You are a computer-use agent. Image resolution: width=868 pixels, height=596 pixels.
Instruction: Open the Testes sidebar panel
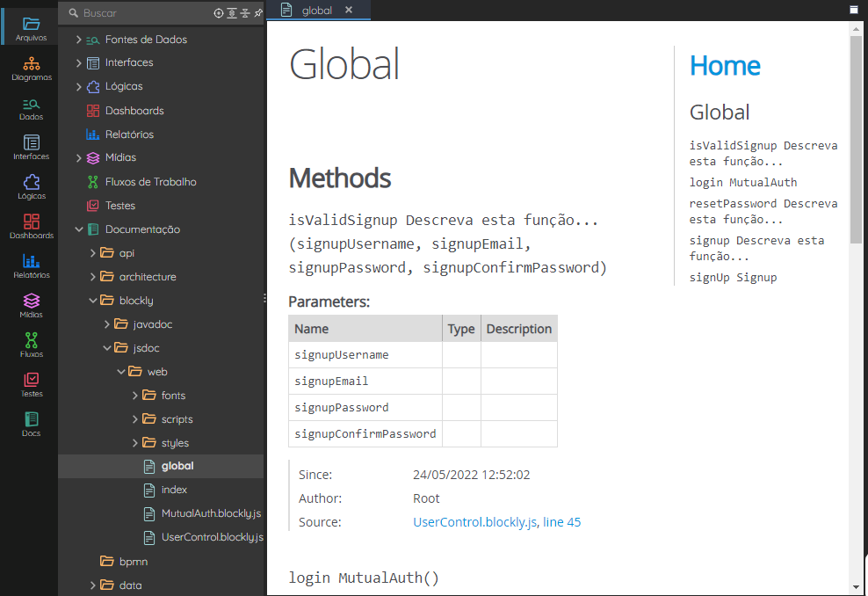coord(31,385)
